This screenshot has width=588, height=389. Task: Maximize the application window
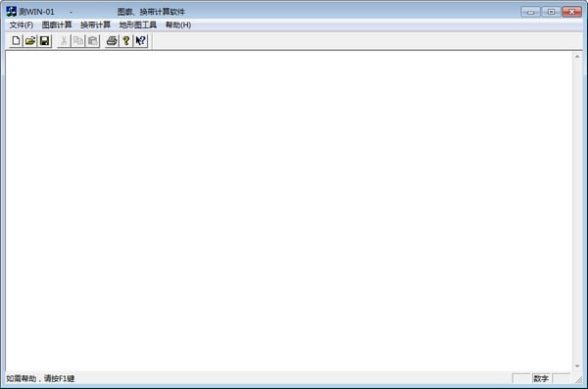(551, 12)
